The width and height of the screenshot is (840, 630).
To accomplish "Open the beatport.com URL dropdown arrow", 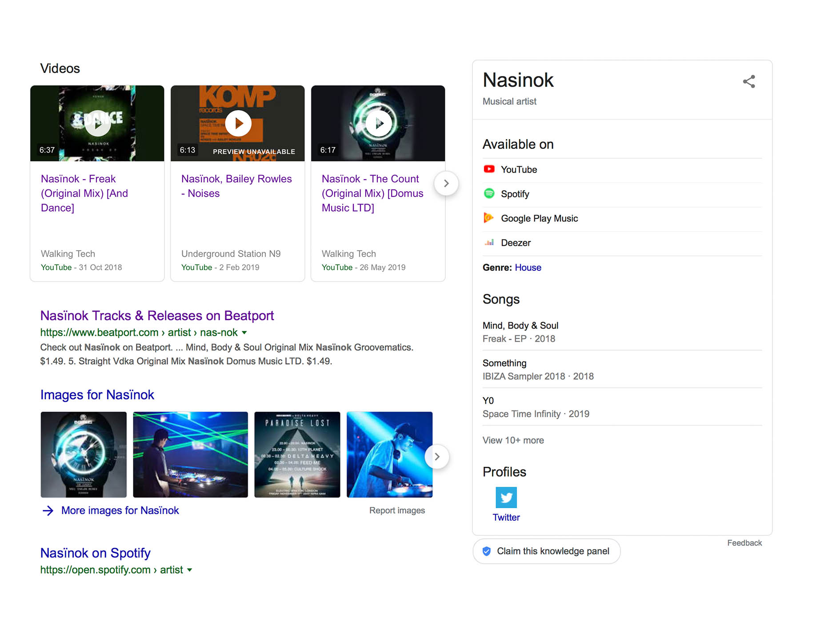I will (244, 333).
